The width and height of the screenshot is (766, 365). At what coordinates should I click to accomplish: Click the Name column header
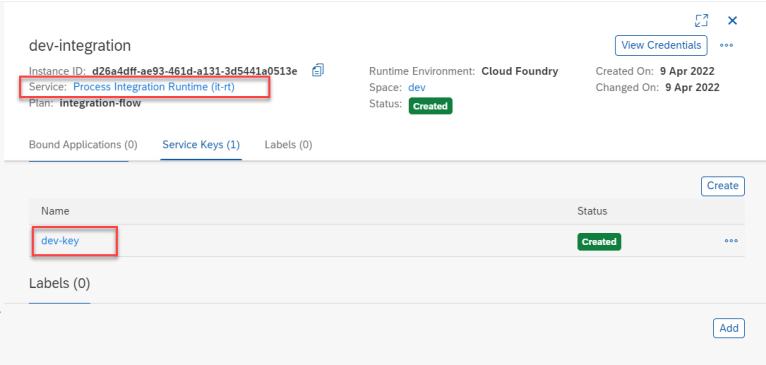[x=55, y=211]
